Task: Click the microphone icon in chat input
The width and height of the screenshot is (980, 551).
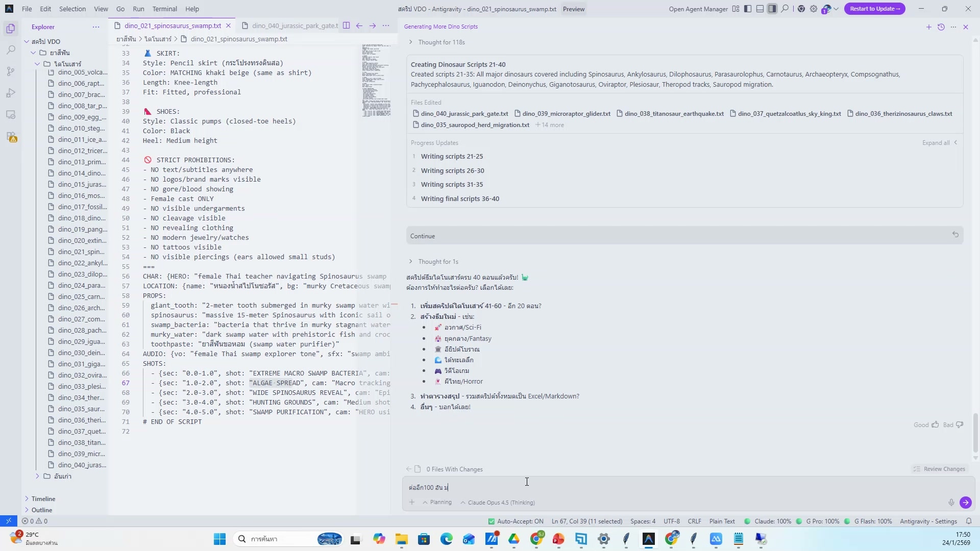Action: click(x=951, y=503)
